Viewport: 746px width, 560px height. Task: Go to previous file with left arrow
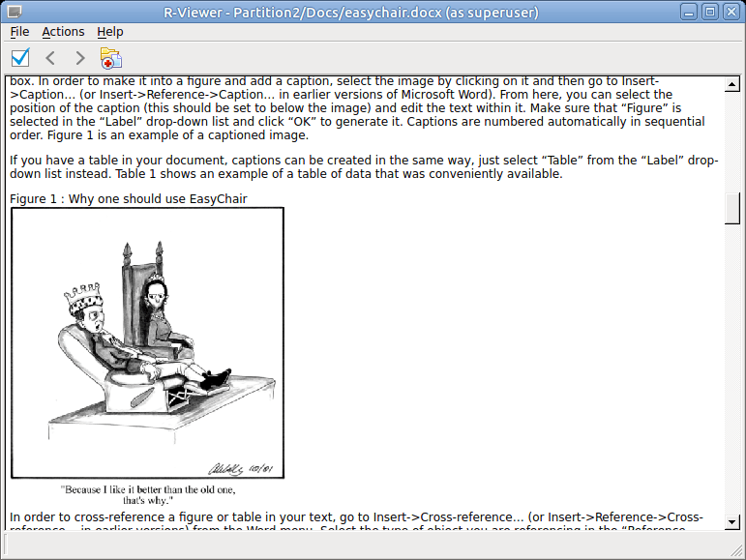[x=50, y=58]
